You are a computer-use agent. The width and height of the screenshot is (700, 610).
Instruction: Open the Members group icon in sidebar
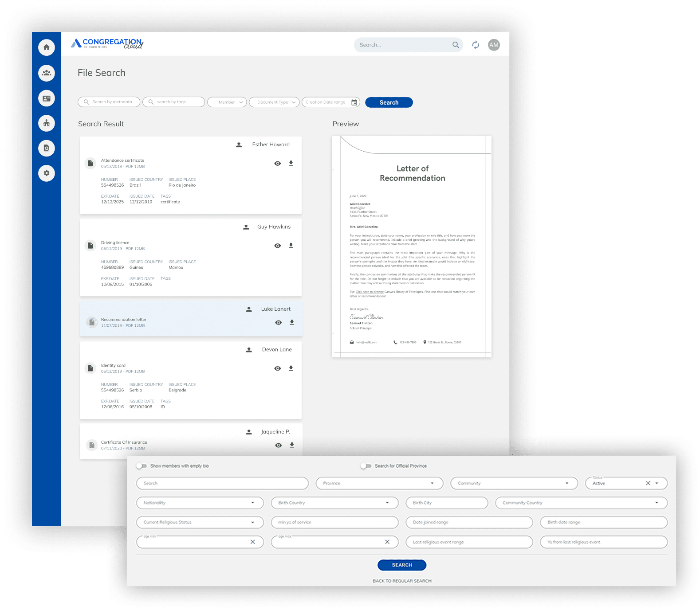tap(47, 73)
